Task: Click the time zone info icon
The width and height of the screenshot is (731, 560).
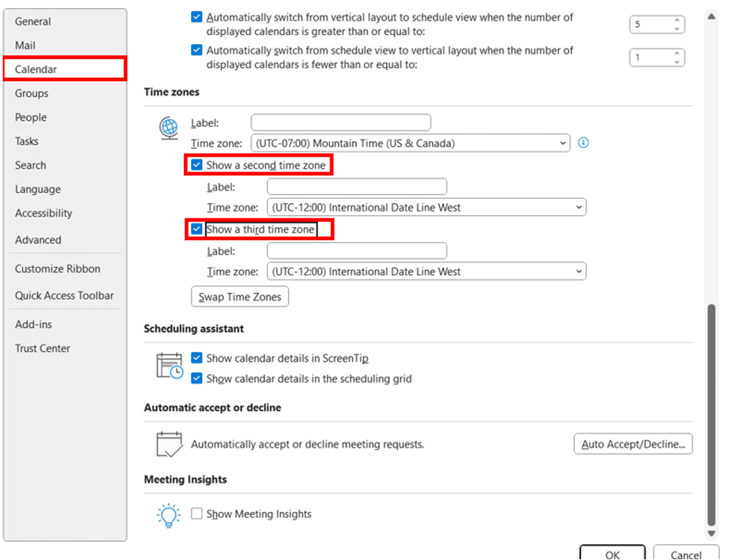Action: click(x=583, y=142)
